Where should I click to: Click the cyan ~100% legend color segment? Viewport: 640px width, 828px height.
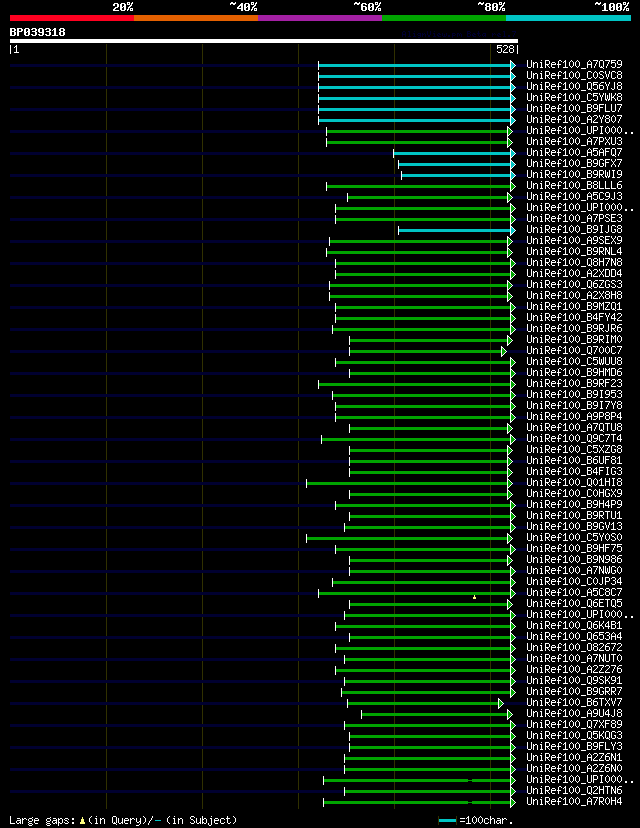click(x=569, y=18)
